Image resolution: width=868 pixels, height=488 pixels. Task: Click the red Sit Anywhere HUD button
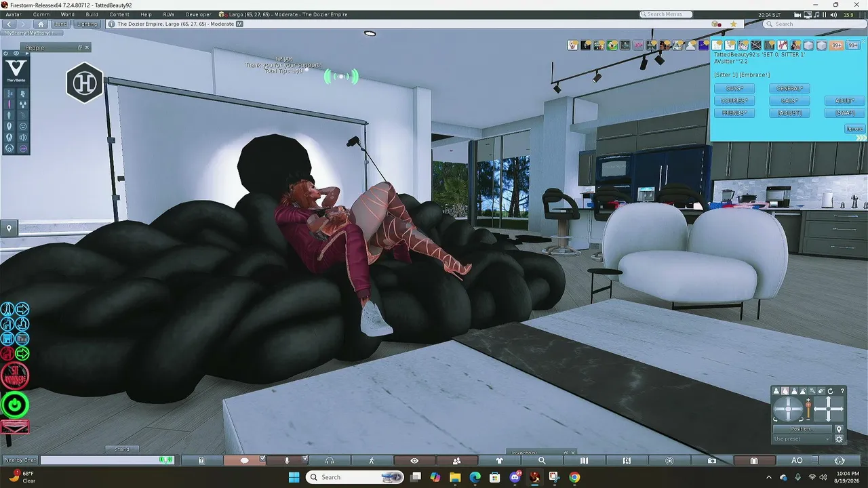[14, 376]
